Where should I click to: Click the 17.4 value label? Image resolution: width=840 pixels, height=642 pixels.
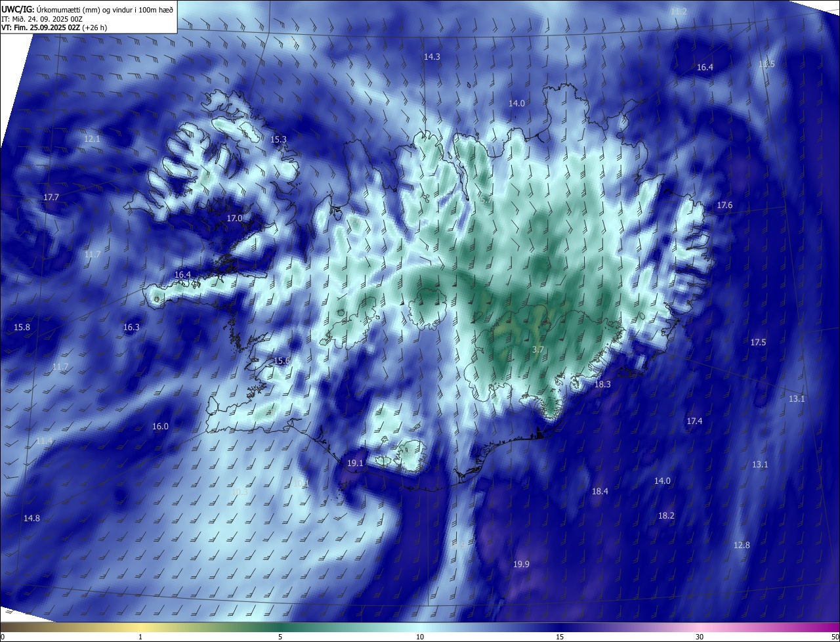coord(694,421)
